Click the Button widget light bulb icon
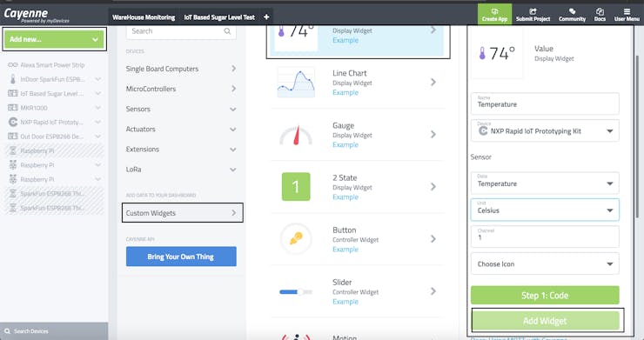Viewport: 644px width, 340px height. pyautogui.click(x=296, y=238)
